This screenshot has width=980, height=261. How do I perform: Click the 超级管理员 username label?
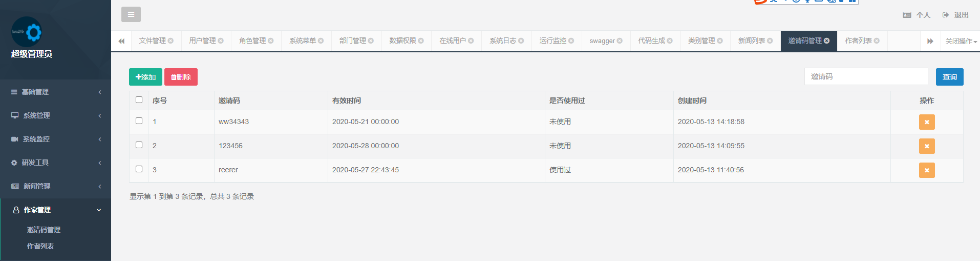32,54
